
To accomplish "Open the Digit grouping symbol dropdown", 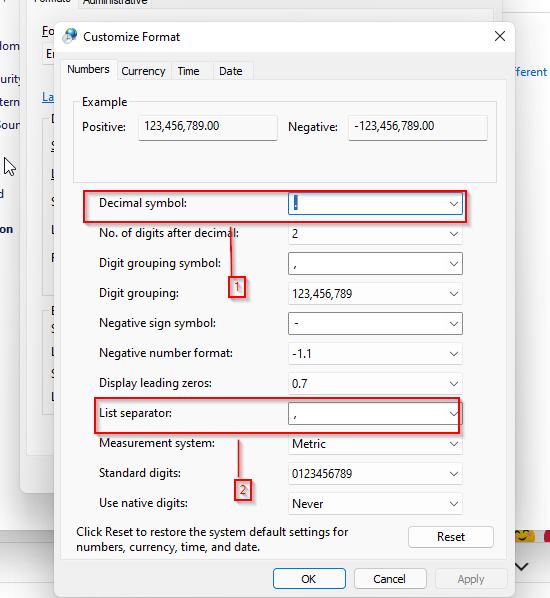I will [375, 264].
